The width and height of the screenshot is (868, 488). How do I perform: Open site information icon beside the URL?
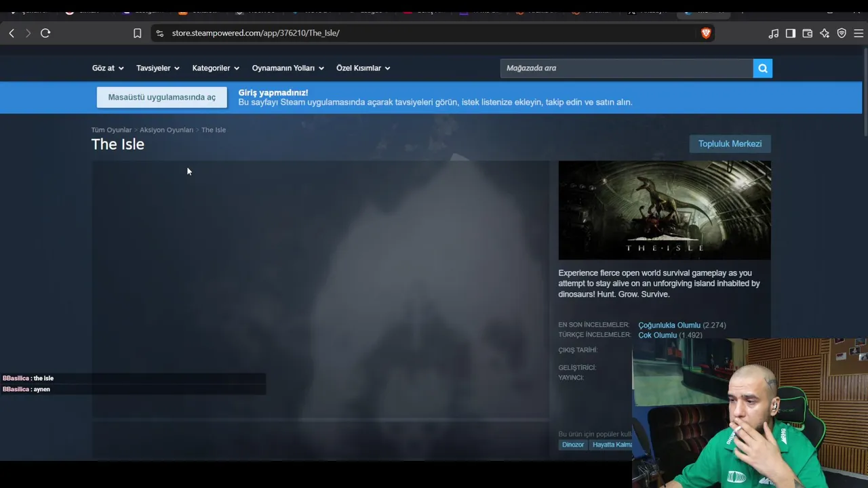coord(159,33)
